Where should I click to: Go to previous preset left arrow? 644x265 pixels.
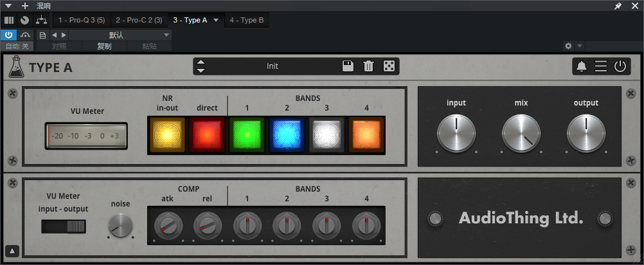coord(54,35)
